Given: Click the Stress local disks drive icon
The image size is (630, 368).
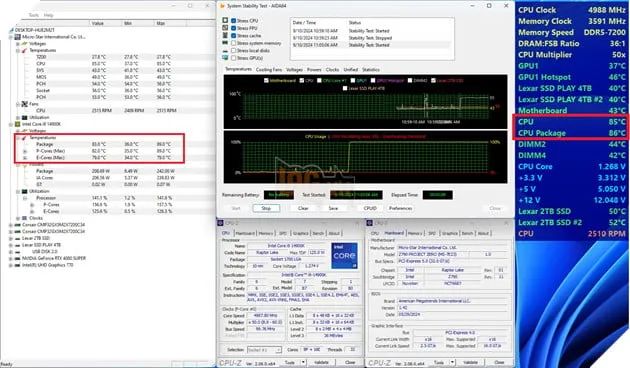Looking at the screenshot, I should pos(225,51).
